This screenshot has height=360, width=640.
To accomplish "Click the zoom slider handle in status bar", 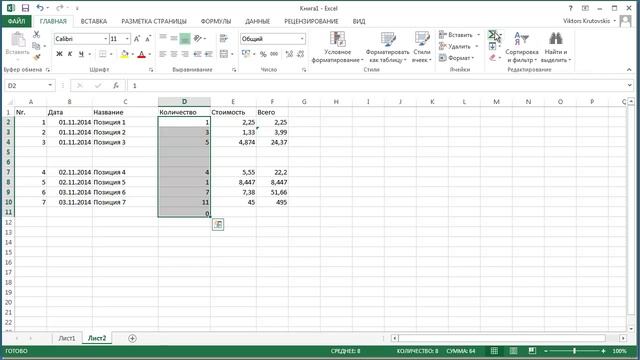I will (574, 351).
